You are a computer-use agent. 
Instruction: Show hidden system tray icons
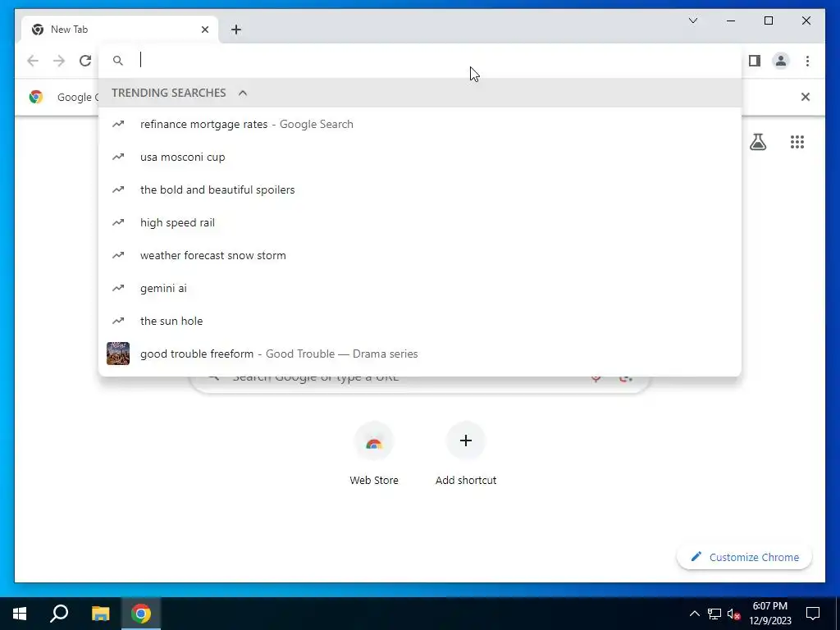click(x=694, y=614)
